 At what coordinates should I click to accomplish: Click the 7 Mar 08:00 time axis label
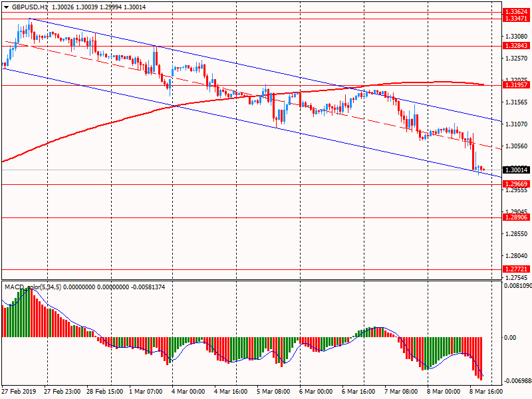(401, 392)
